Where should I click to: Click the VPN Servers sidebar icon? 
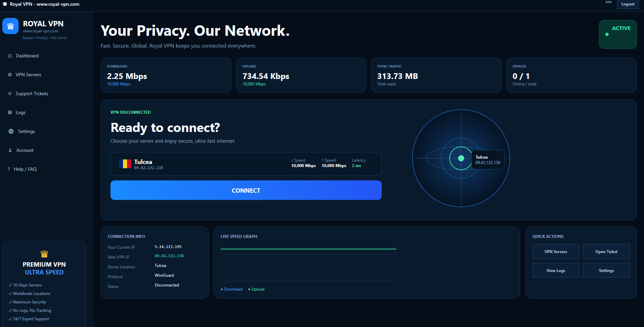click(10, 75)
